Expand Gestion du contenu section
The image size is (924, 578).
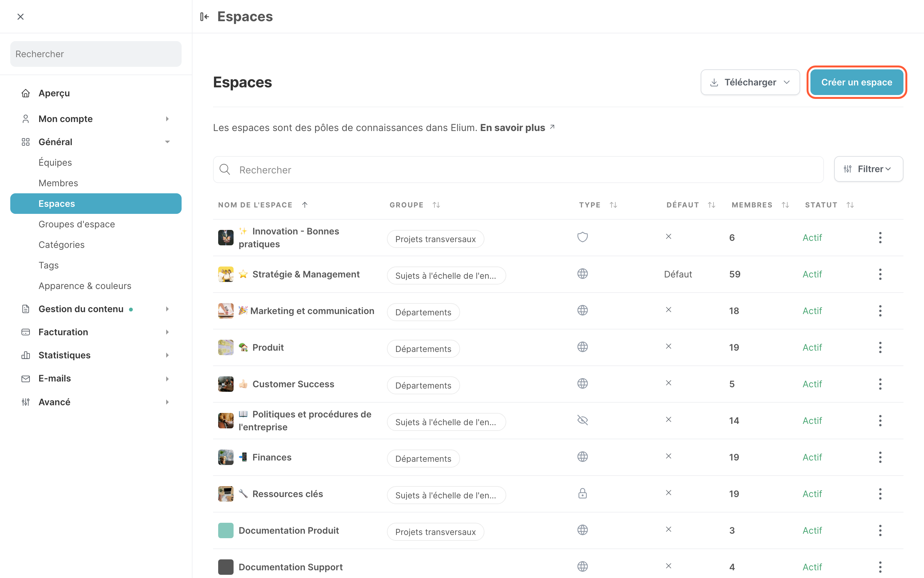point(96,309)
